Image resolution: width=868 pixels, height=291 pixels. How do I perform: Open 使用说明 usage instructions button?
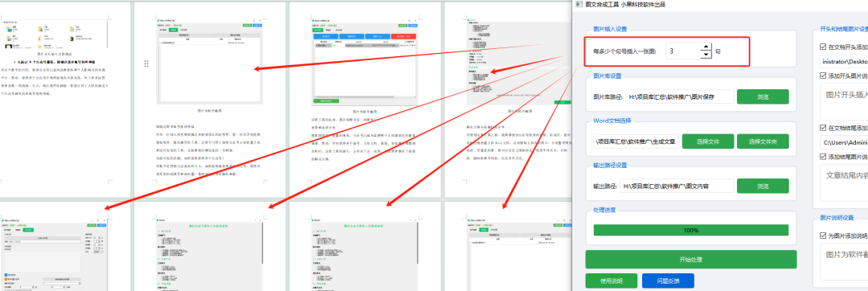click(x=612, y=281)
